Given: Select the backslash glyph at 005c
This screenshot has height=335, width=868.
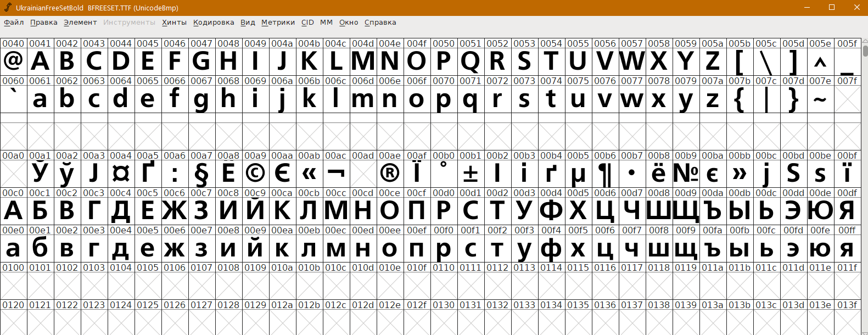Looking at the screenshot, I should 766,62.
